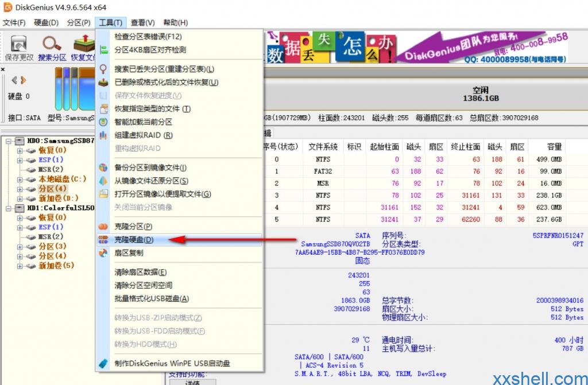Click the 499.0MB capacity cell
This screenshot has width=588, height=385.
pos(549,160)
